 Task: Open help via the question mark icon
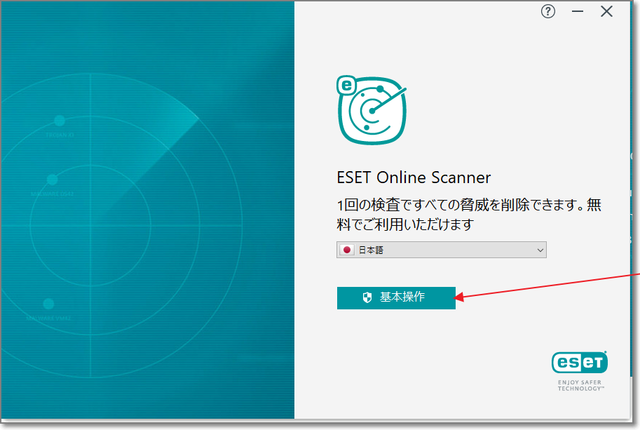pyautogui.click(x=547, y=12)
